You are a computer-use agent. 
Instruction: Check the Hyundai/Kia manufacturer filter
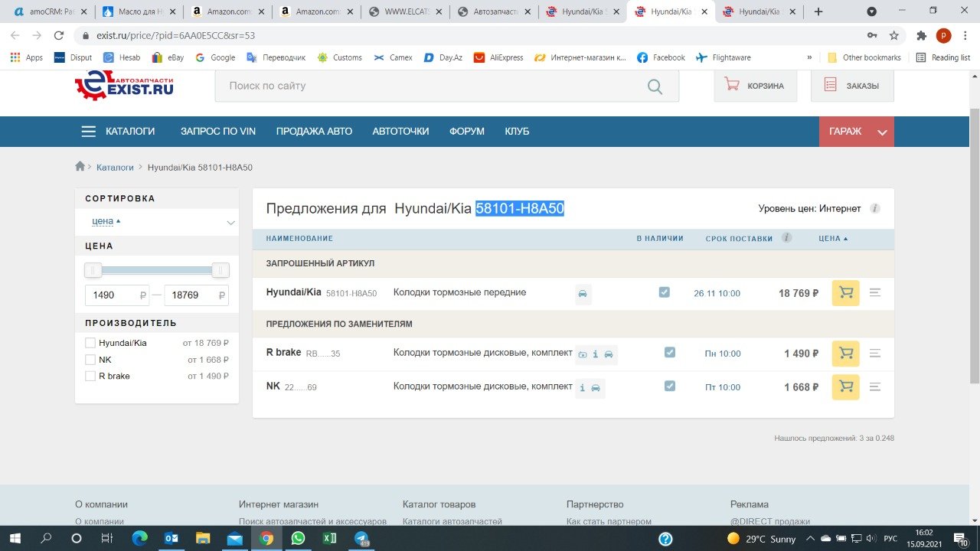point(90,343)
